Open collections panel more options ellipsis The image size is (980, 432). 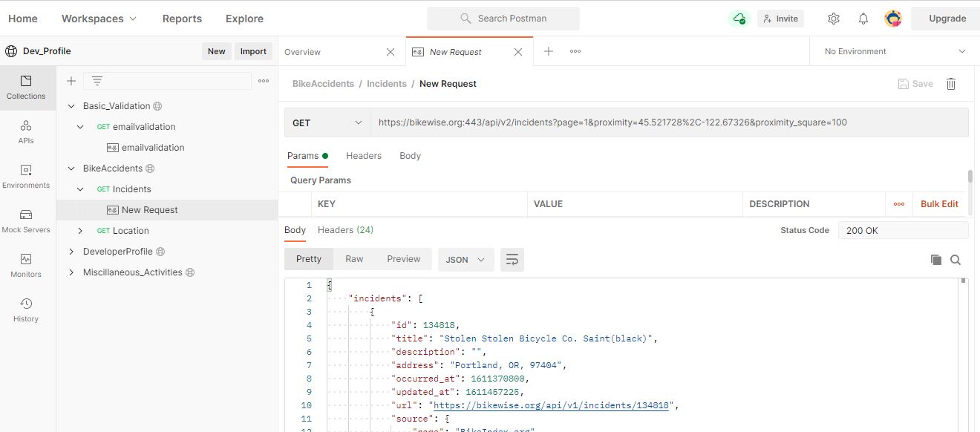click(264, 81)
